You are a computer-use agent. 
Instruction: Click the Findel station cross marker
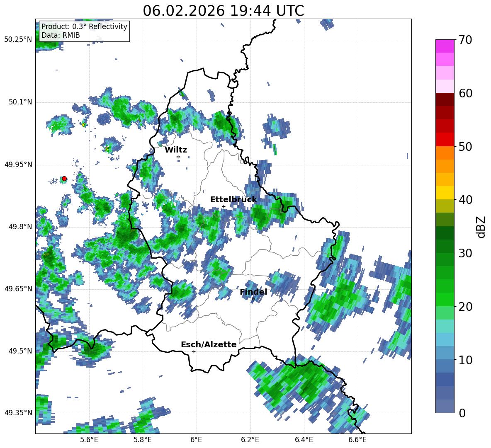point(253,299)
